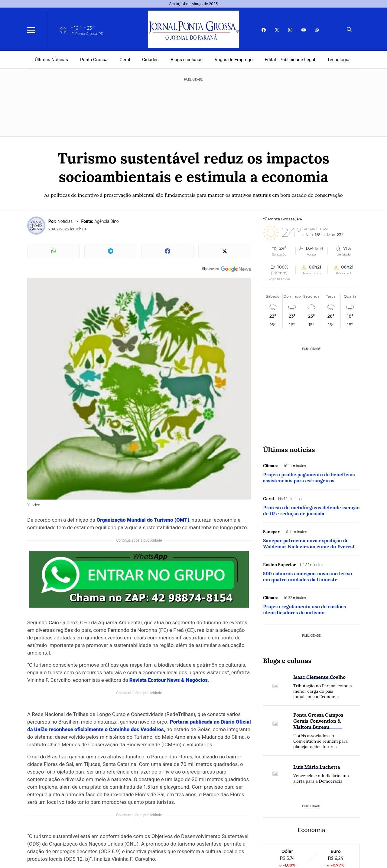The image size is (387, 868).
Task: Select Vagas de Emprego menu item
Action: 233,60
